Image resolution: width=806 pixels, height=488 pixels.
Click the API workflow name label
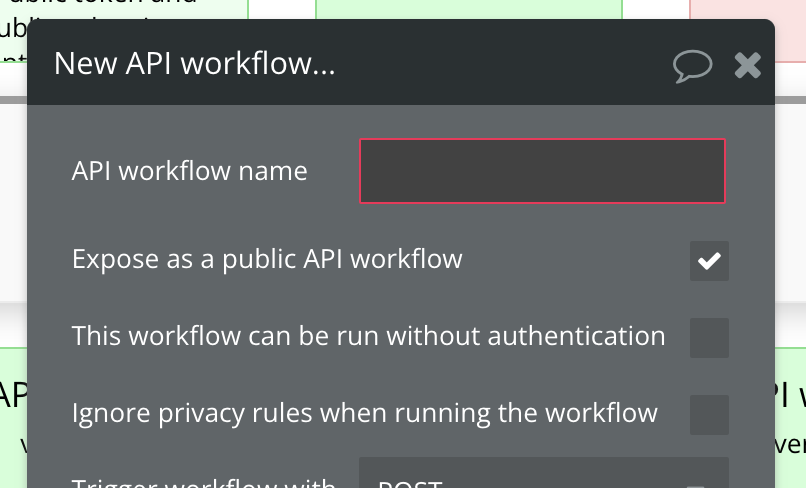(190, 171)
